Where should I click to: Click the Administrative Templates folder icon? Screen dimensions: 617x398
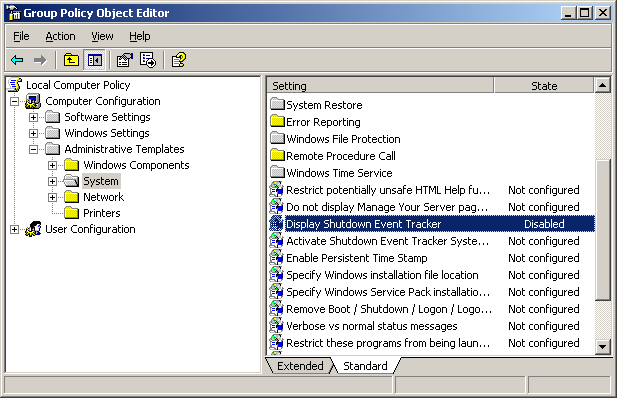52,149
